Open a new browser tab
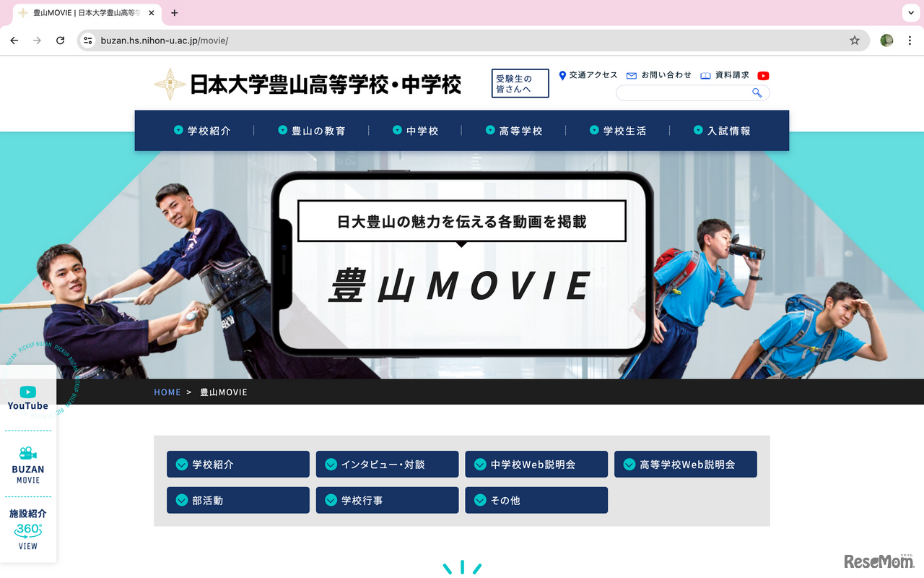This screenshot has height=578, width=924. click(175, 13)
